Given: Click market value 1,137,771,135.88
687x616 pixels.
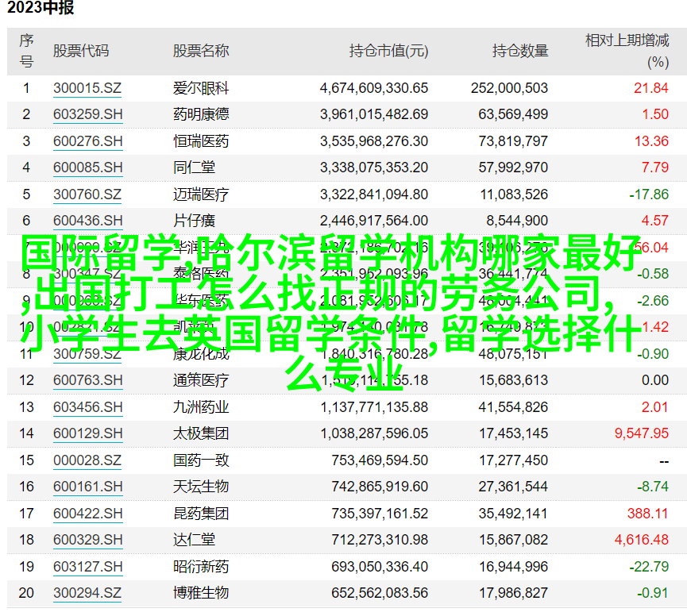Looking at the screenshot, I should pos(374,407).
